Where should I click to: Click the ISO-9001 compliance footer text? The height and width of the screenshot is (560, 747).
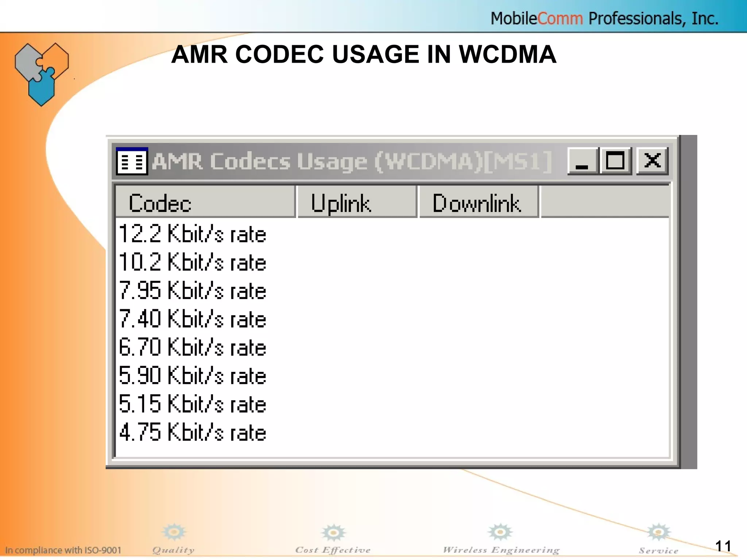coord(63,550)
